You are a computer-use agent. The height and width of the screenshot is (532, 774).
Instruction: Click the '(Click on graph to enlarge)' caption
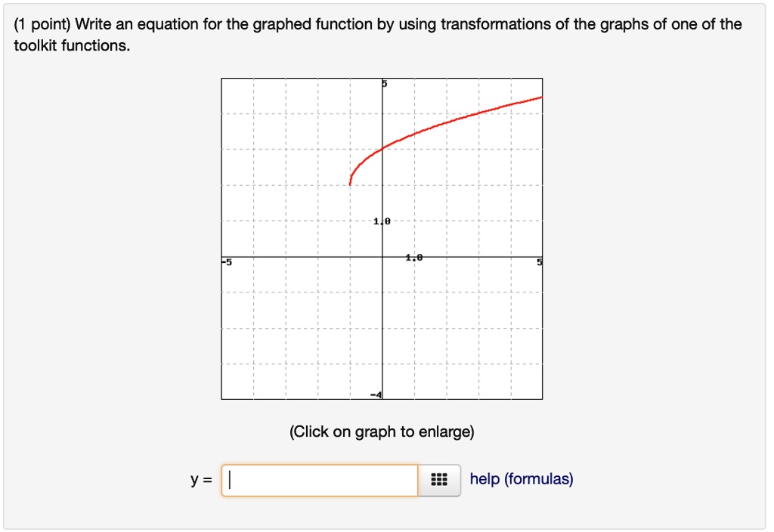[x=381, y=431]
